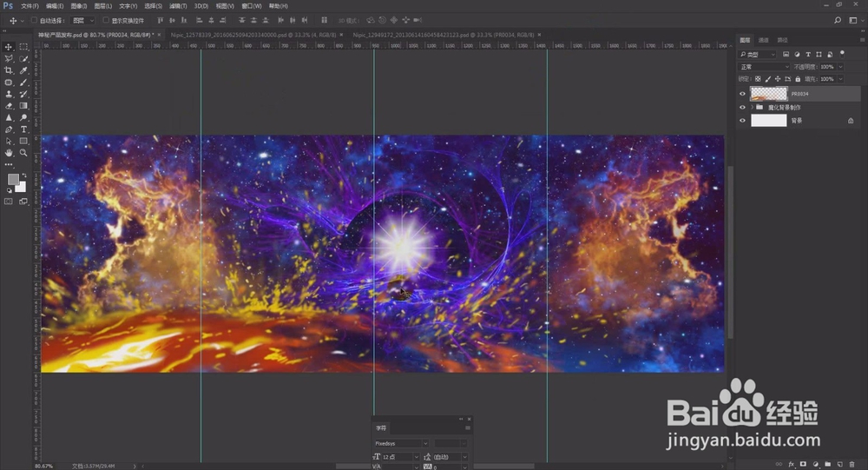Open the 图像(I) menu

click(79, 6)
